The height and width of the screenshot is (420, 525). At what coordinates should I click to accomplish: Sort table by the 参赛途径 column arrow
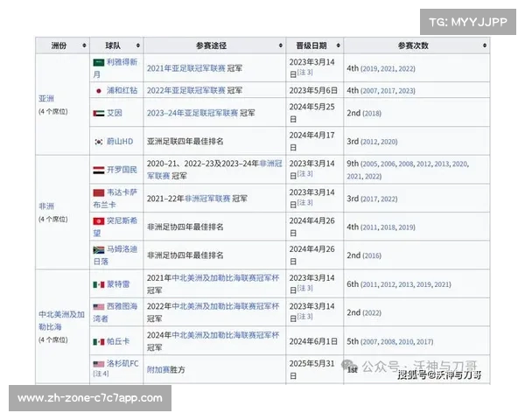(281, 45)
